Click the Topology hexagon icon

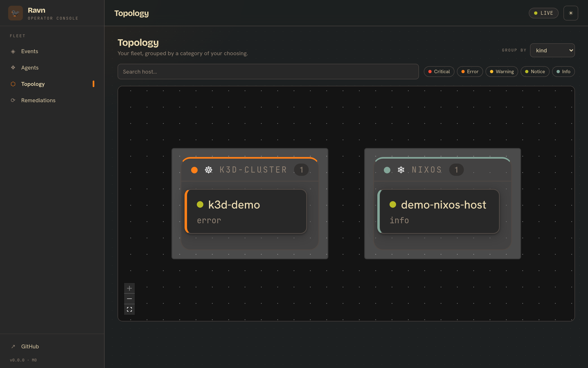13,84
